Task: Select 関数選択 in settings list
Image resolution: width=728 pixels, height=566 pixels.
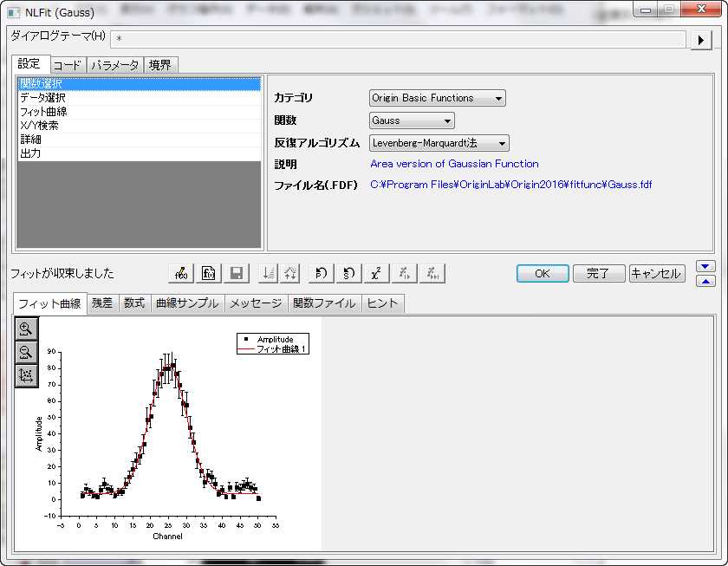Action: (140, 84)
